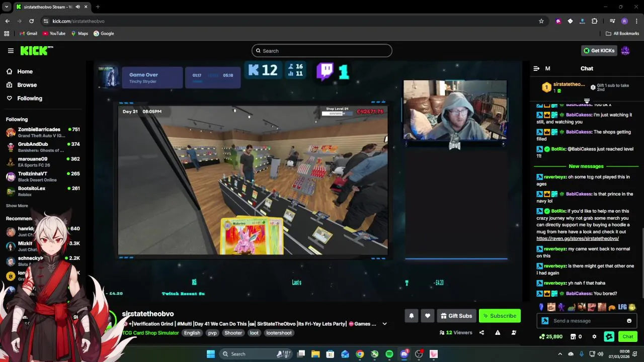Open Discord from taskbar
The width and height of the screenshot is (644, 362).
404,354
